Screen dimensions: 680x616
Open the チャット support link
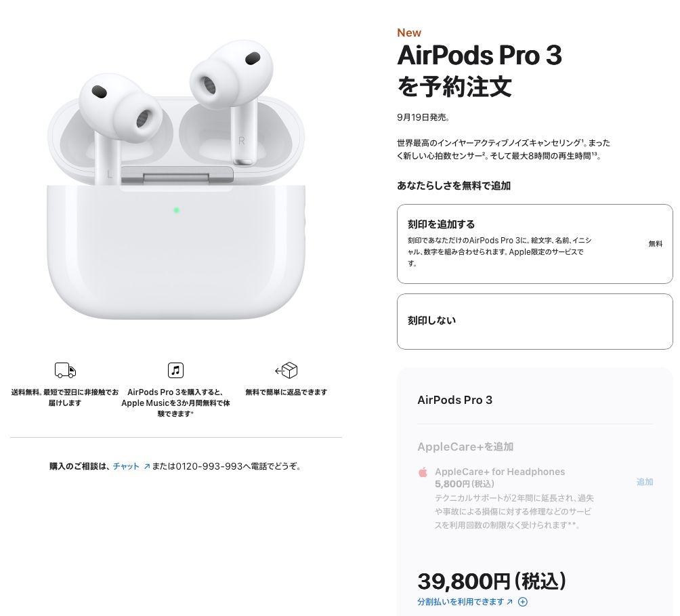(126, 466)
